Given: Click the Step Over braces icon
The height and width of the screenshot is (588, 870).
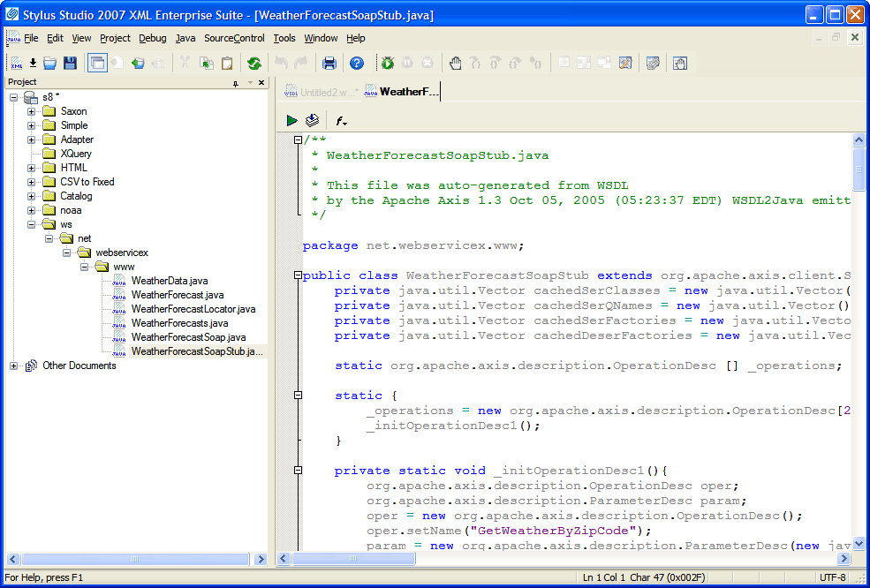Looking at the screenshot, I should tap(496, 64).
